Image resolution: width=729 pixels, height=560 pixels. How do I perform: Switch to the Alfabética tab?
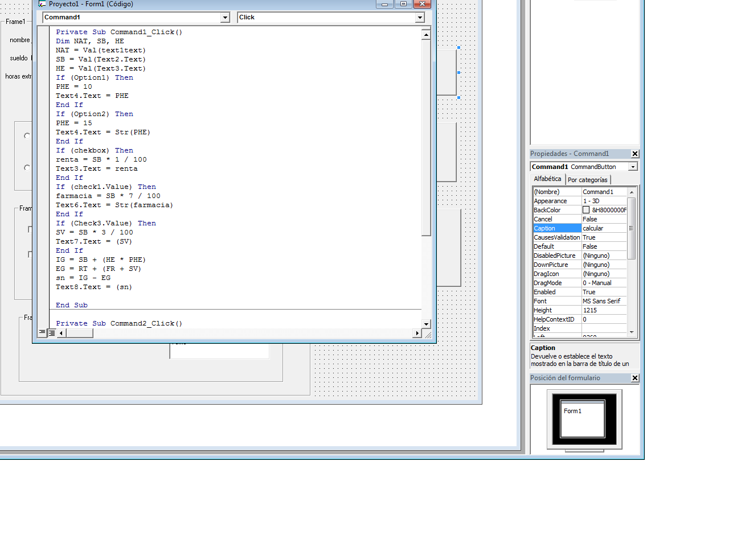pos(547,179)
